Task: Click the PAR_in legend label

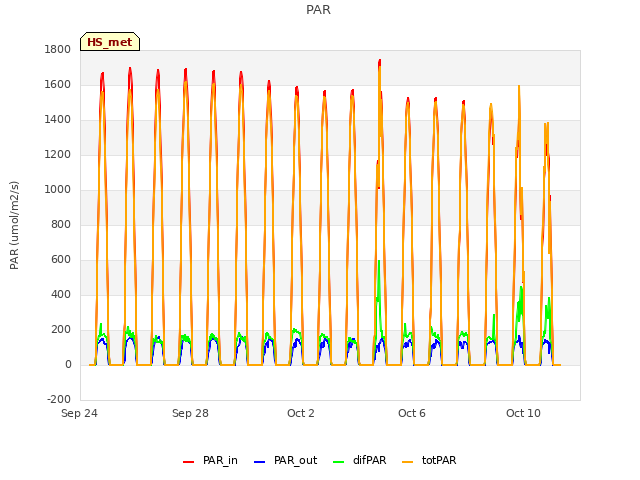Action: [220, 460]
